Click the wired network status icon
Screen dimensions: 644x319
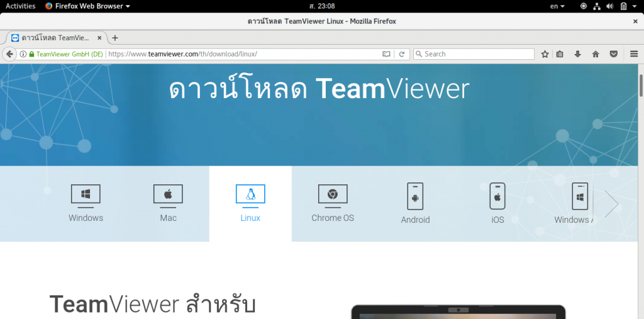tap(597, 6)
